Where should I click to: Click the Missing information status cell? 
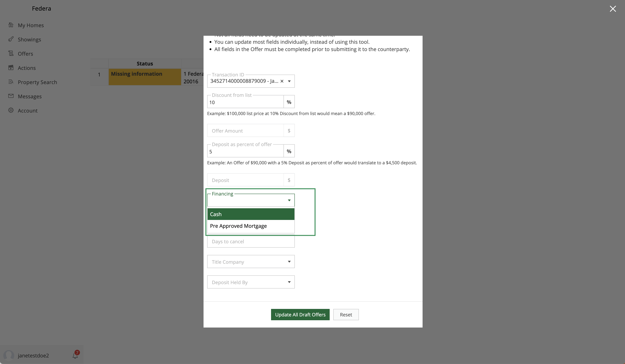point(145,77)
